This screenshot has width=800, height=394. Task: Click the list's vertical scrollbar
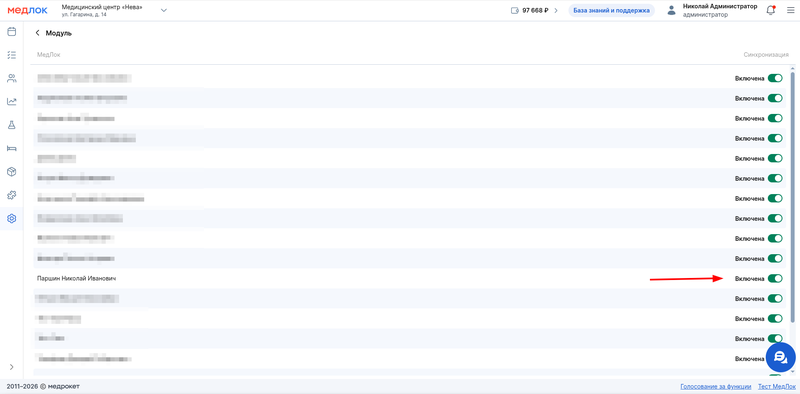tap(792, 197)
